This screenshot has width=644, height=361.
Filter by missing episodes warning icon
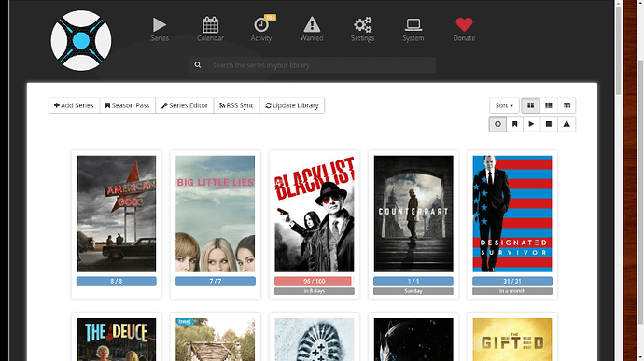pyautogui.click(x=567, y=124)
